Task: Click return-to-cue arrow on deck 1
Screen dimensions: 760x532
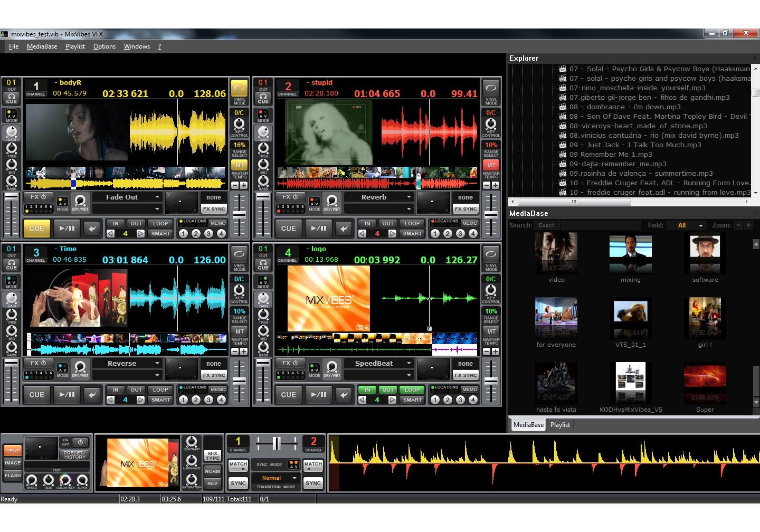Action: click(x=92, y=229)
